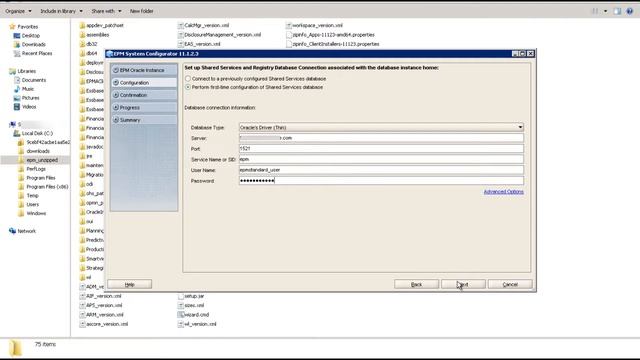Click the Server input field
This screenshot has height=360, width=640.
381,138
